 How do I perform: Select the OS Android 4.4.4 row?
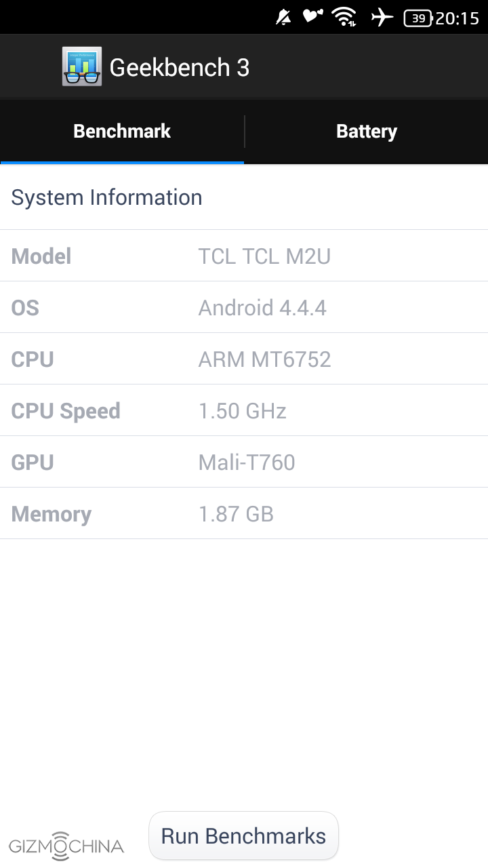pyautogui.click(x=244, y=308)
